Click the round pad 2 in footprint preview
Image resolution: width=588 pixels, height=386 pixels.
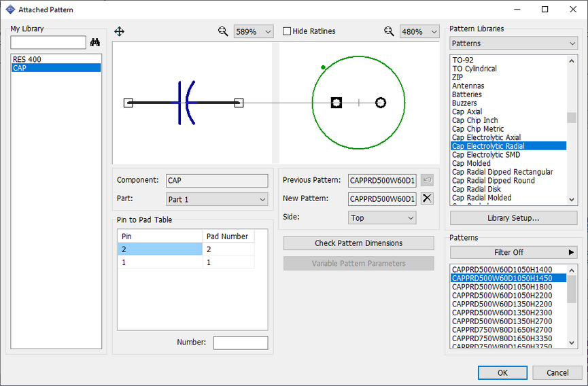[381, 103]
